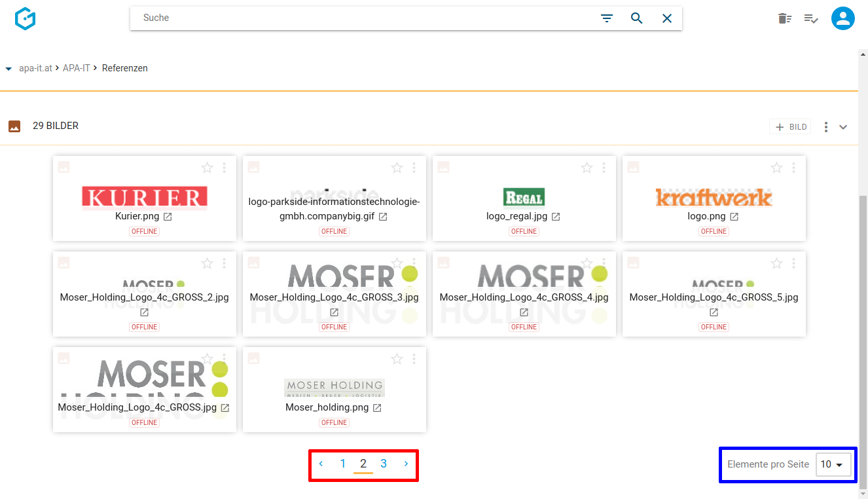Click the '29 BILDER' heading
The image size is (868, 499).
[56, 126]
